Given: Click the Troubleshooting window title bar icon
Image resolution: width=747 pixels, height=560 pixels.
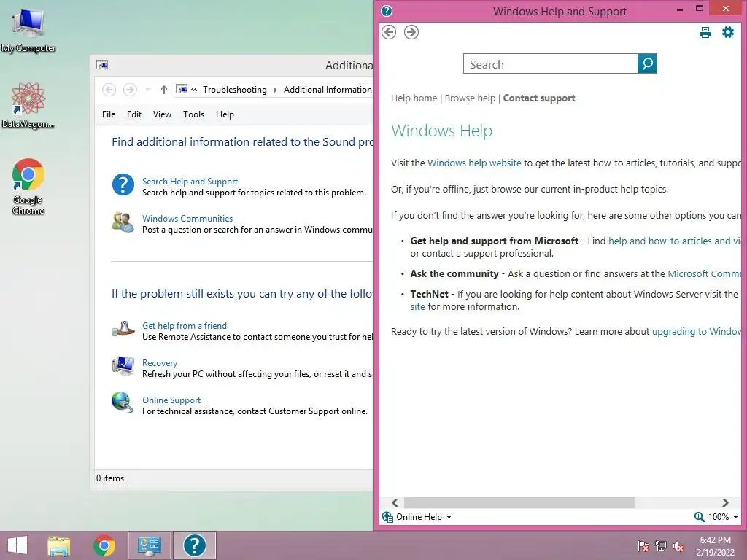Looking at the screenshot, I should click(x=102, y=65).
